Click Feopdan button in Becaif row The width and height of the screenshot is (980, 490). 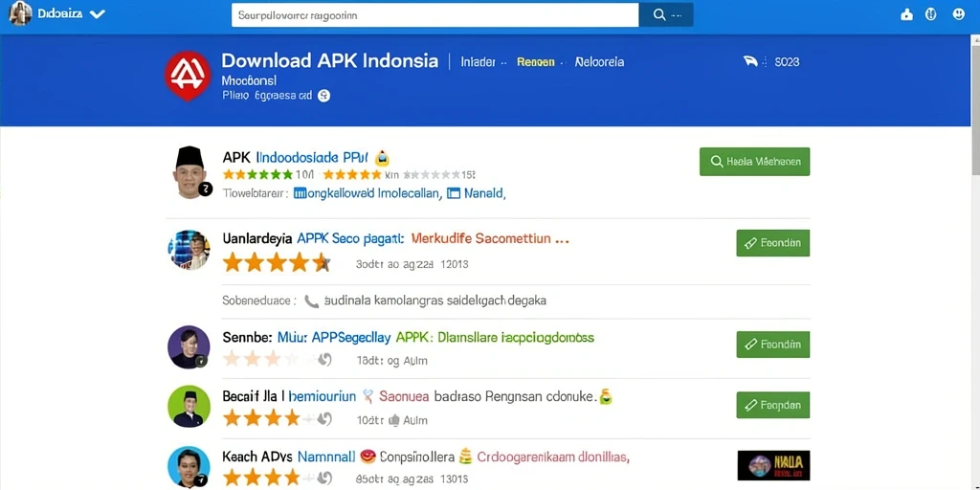point(773,405)
